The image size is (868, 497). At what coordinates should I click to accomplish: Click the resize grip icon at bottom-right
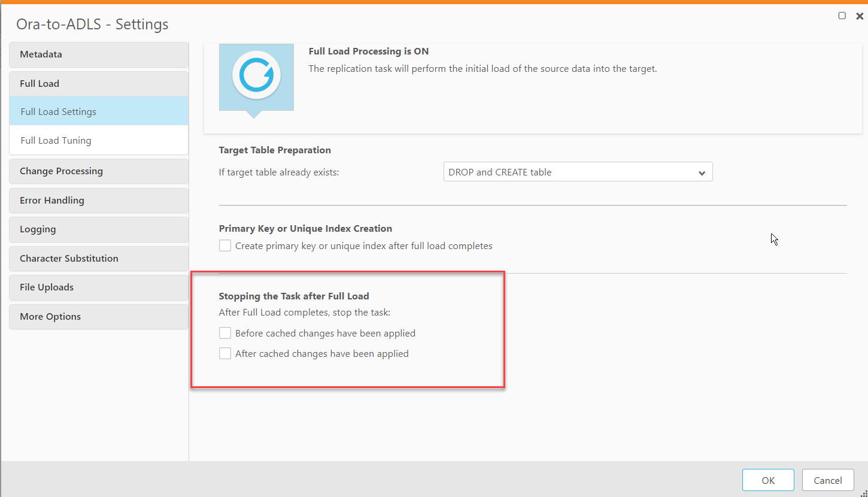[862, 491]
